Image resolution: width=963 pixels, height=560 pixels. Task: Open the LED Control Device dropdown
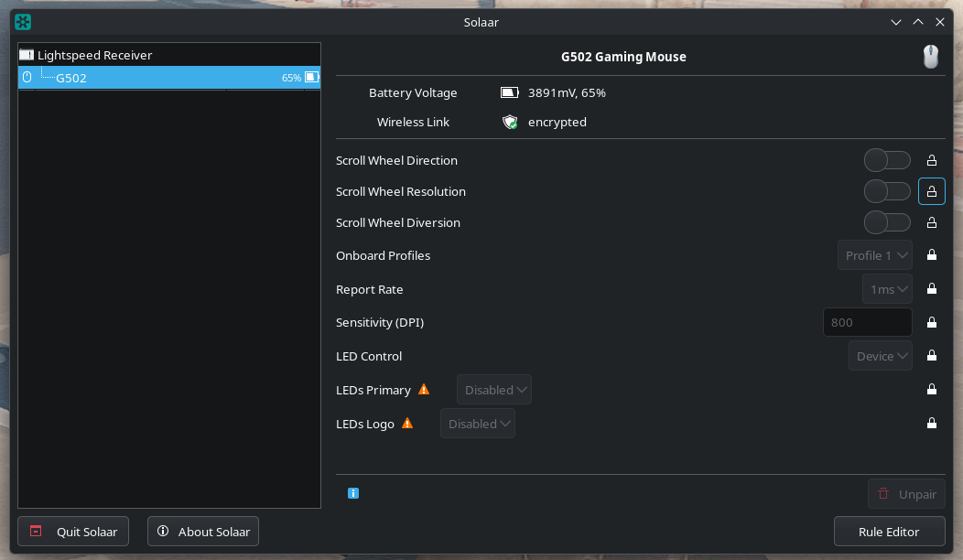(x=881, y=356)
